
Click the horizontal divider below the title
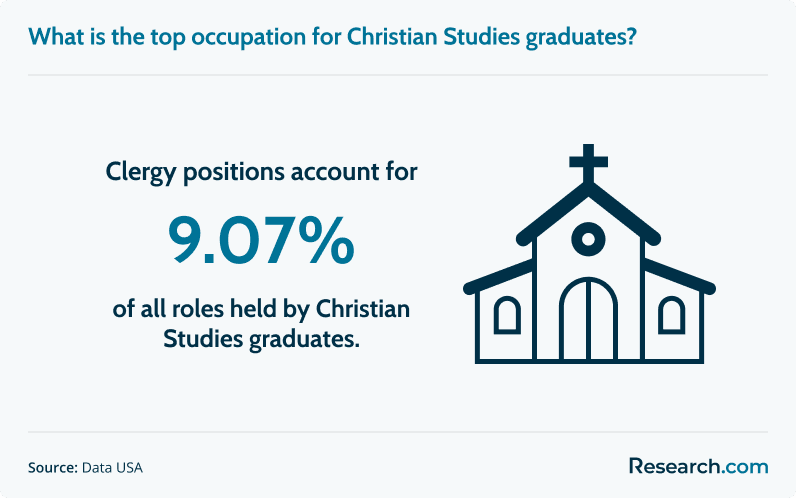tap(398, 75)
